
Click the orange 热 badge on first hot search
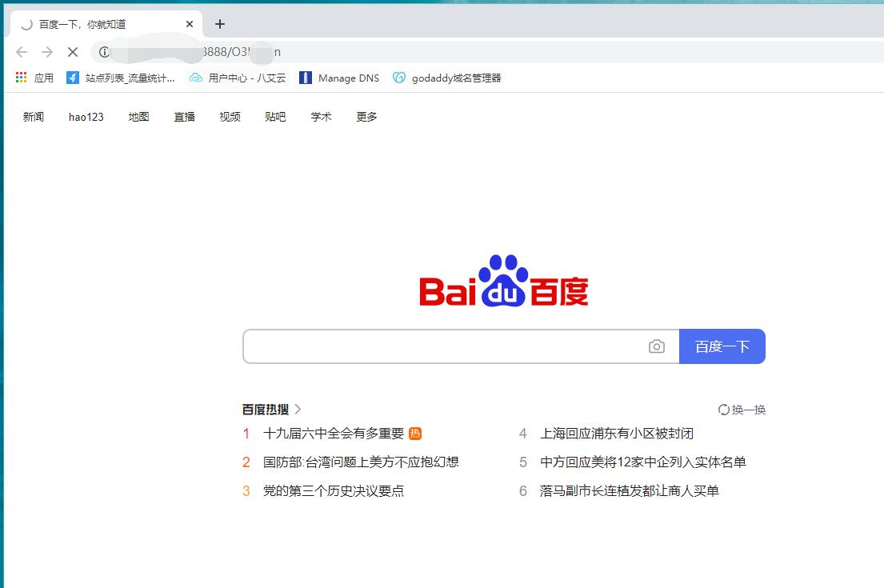pyautogui.click(x=415, y=434)
